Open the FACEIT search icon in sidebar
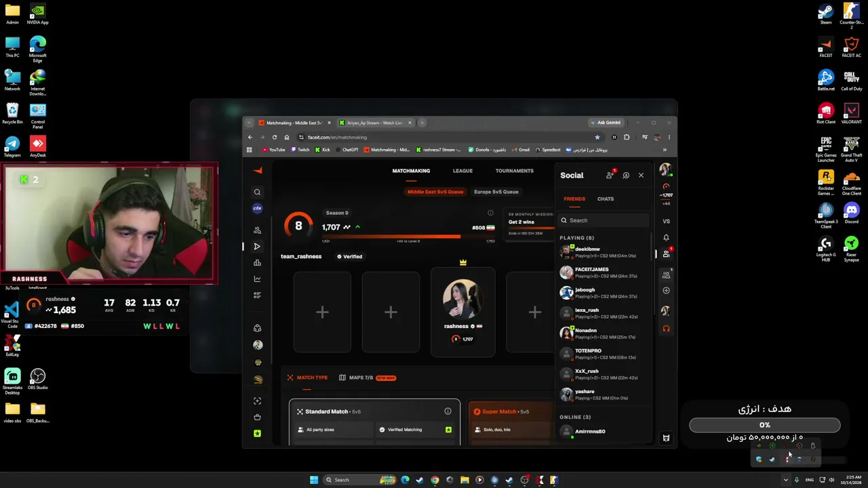The width and height of the screenshot is (868, 488). (x=257, y=192)
